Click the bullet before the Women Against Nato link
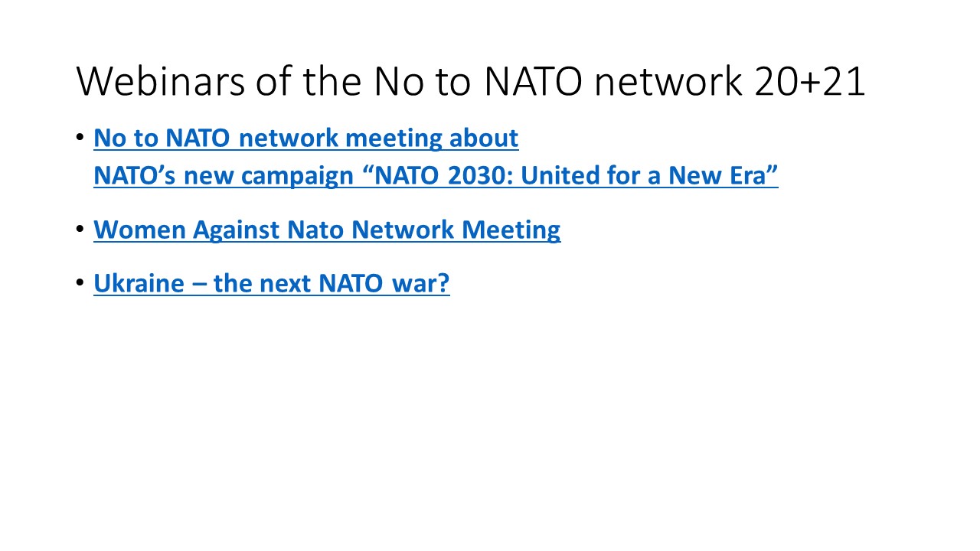 80,230
